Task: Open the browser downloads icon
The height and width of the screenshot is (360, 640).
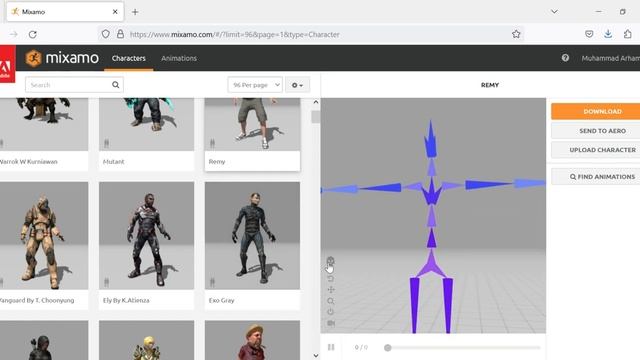Action: coord(608,34)
